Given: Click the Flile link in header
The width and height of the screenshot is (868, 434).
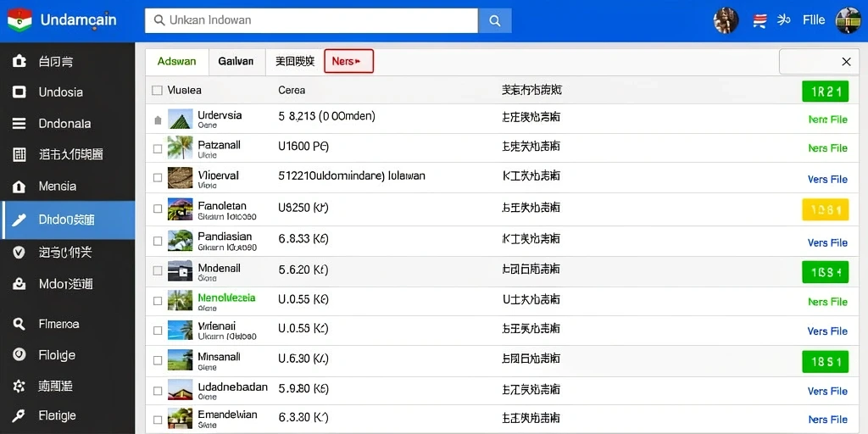Looking at the screenshot, I should pyautogui.click(x=814, y=20).
